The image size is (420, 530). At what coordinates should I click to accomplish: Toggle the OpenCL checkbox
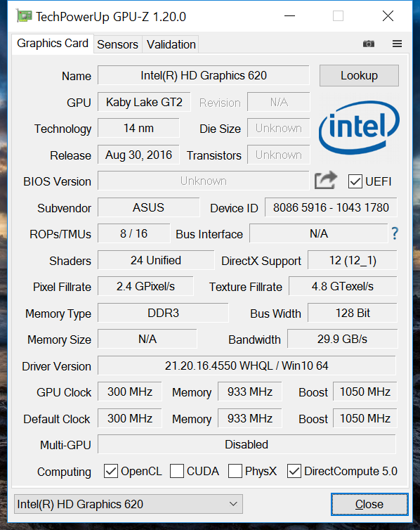pos(110,471)
